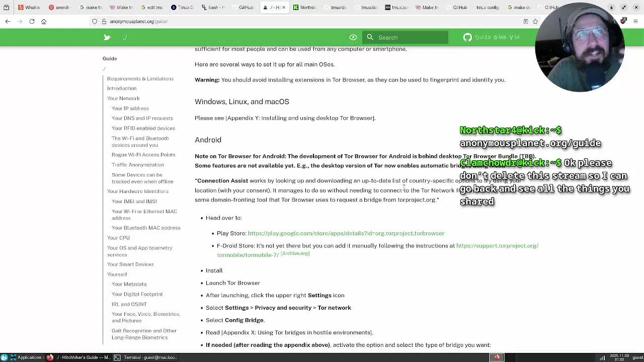Go to Your RFID enabled devices
The width and height of the screenshot is (644, 362).
coord(143,128)
